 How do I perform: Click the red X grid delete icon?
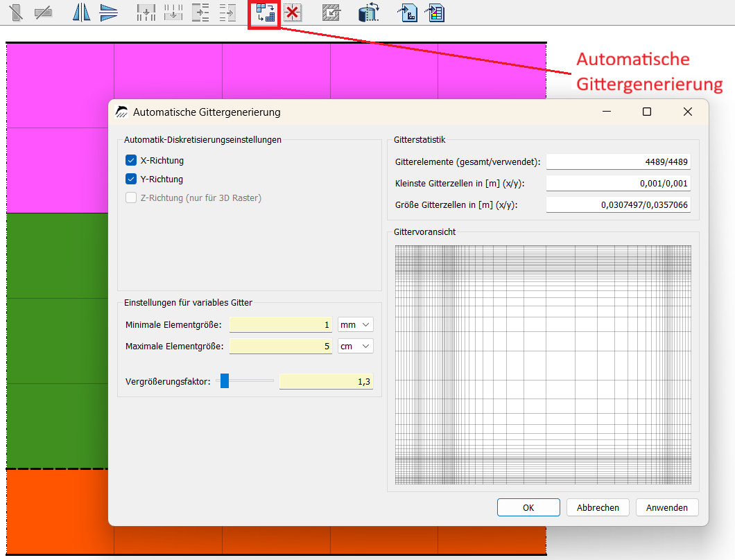pyautogui.click(x=293, y=12)
